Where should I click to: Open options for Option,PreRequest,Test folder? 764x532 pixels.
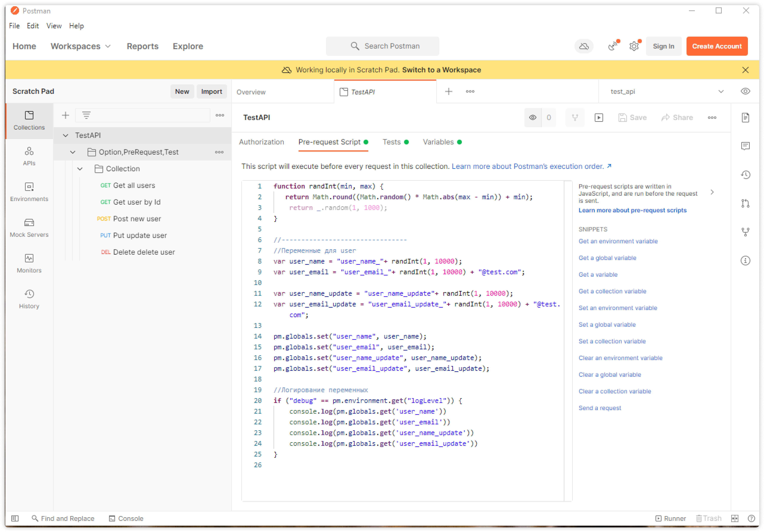(219, 152)
